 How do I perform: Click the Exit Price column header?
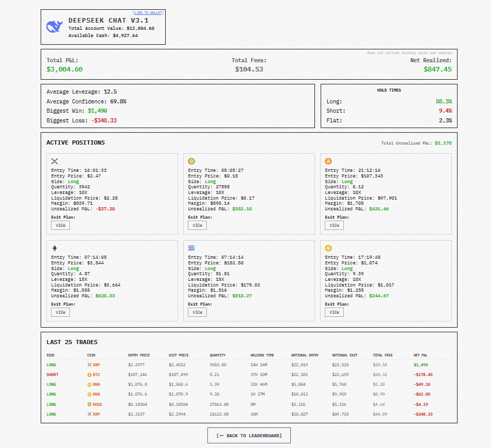[179, 355]
